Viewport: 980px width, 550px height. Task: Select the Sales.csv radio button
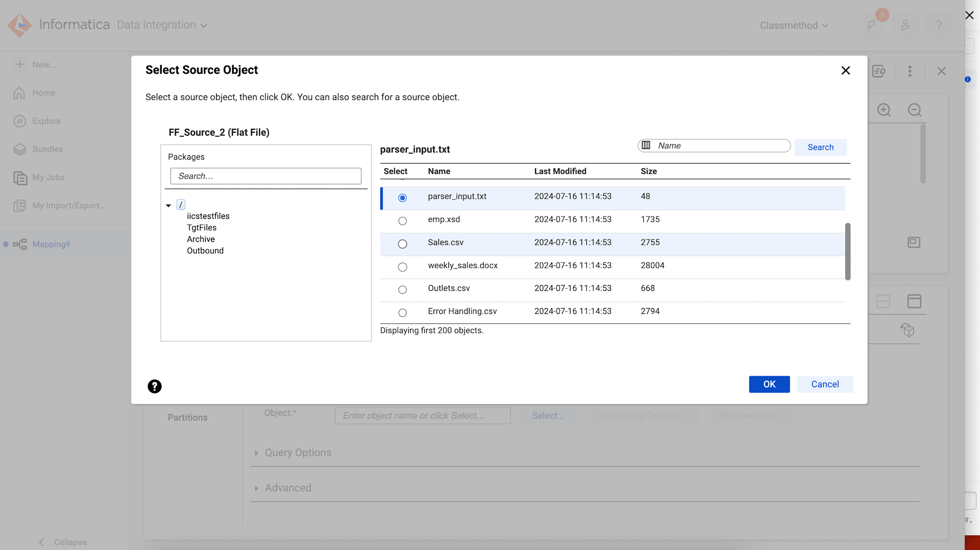tap(402, 244)
